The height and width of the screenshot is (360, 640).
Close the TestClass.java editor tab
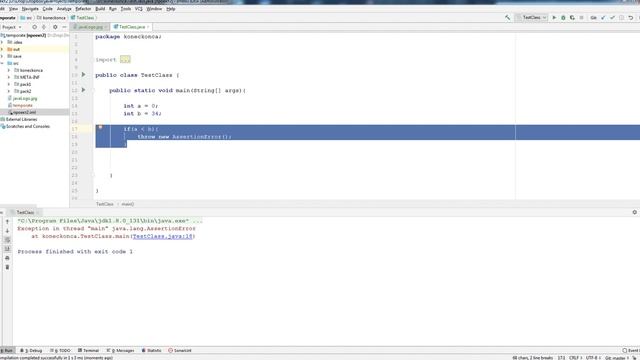(148, 27)
